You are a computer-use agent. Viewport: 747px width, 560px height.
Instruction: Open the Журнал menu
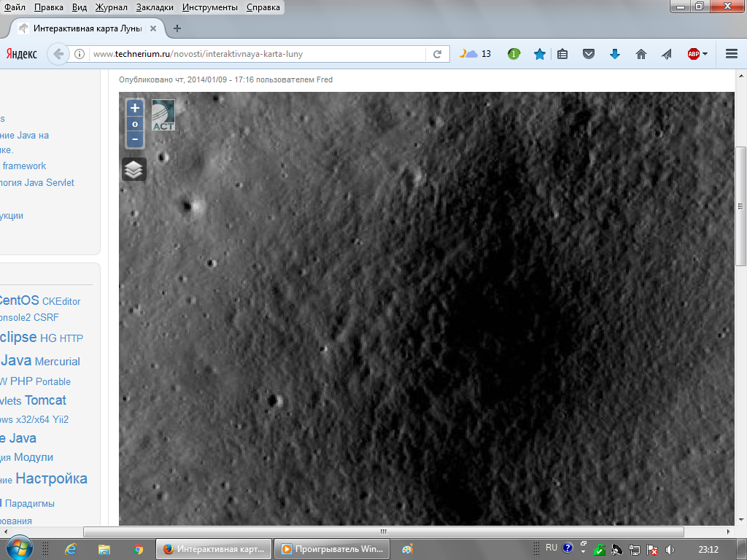tap(112, 7)
